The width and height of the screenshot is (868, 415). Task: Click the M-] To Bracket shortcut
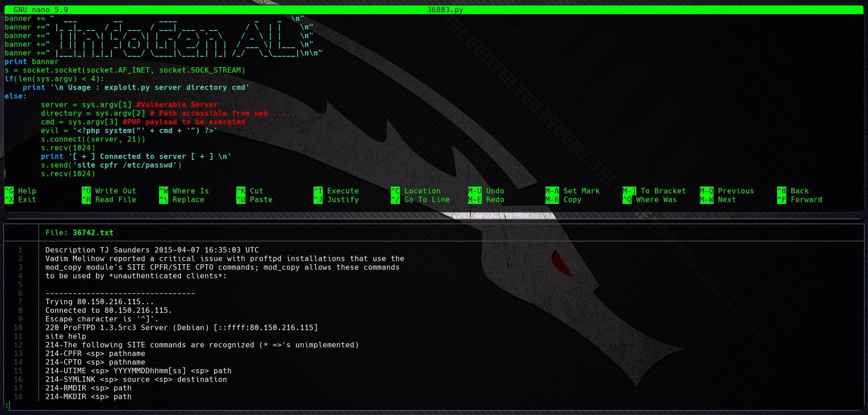tap(654, 191)
